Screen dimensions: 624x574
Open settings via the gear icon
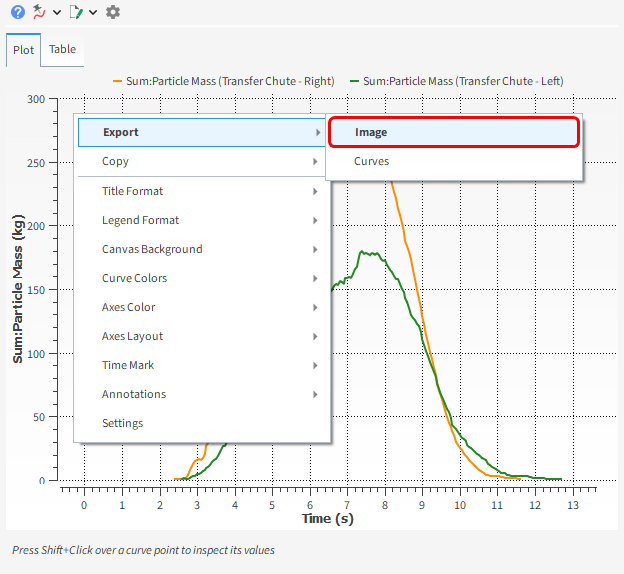pos(113,12)
